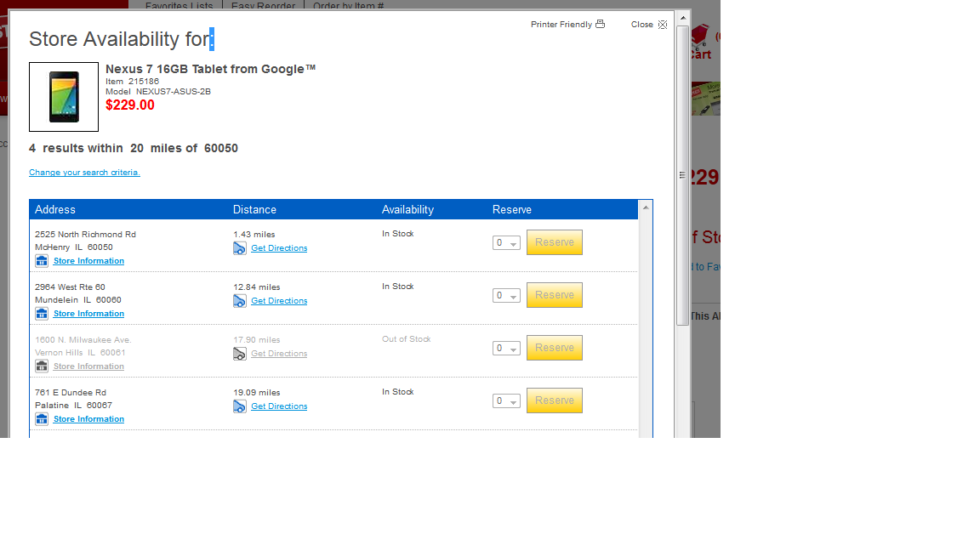
Task: Reserve at the 761 E Dundee Rd store
Action: pyautogui.click(x=555, y=400)
